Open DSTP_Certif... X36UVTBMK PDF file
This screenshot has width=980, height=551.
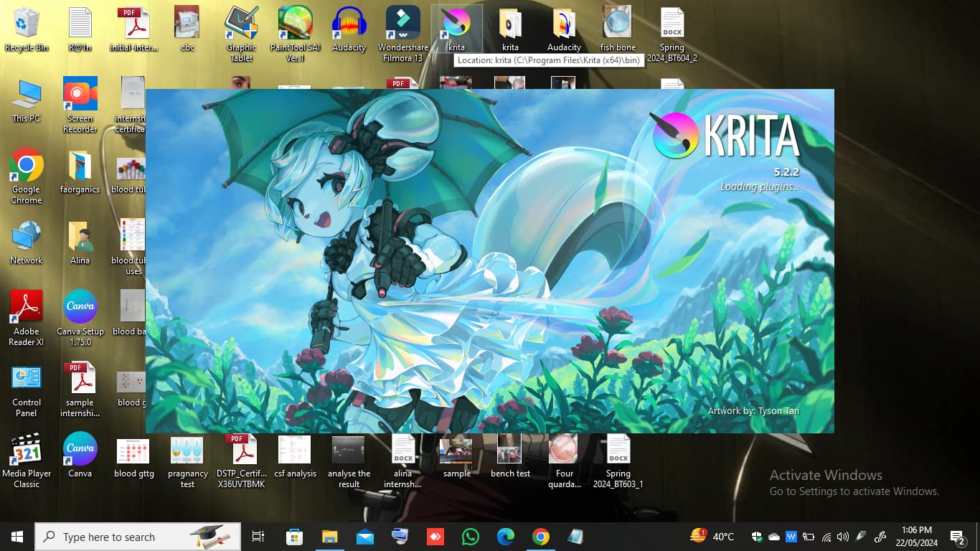click(x=242, y=460)
